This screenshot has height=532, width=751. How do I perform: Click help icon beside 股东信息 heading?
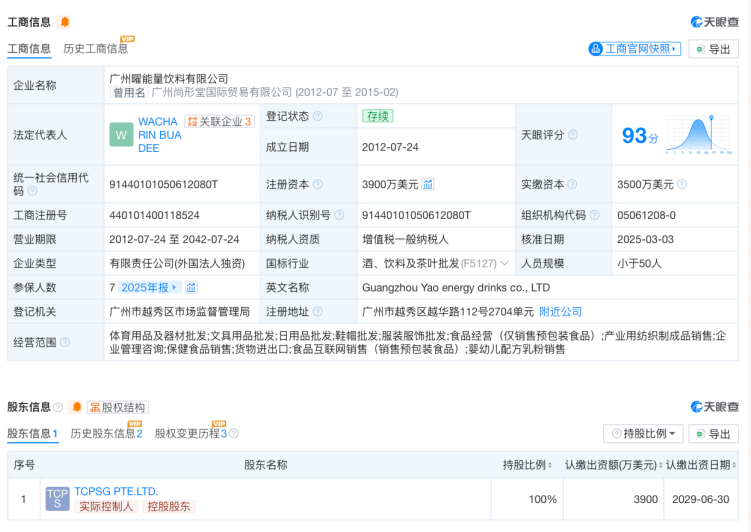pos(58,407)
